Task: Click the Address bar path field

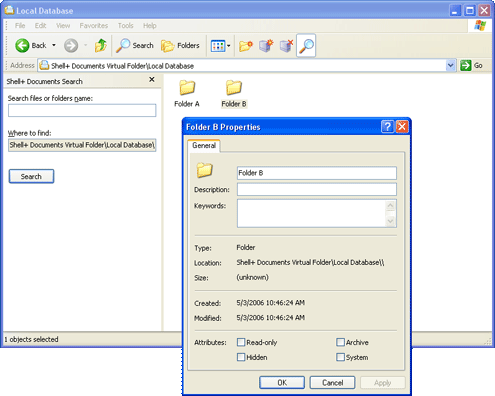Action: (x=246, y=66)
